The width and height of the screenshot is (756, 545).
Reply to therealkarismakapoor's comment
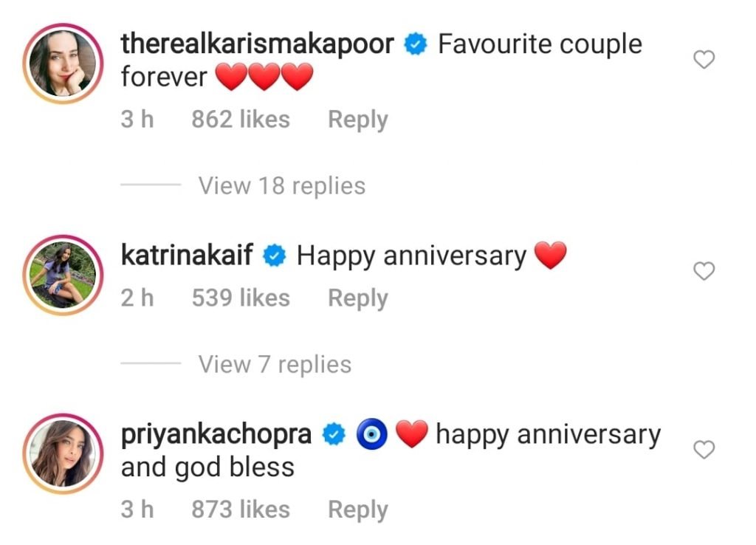coord(358,120)
